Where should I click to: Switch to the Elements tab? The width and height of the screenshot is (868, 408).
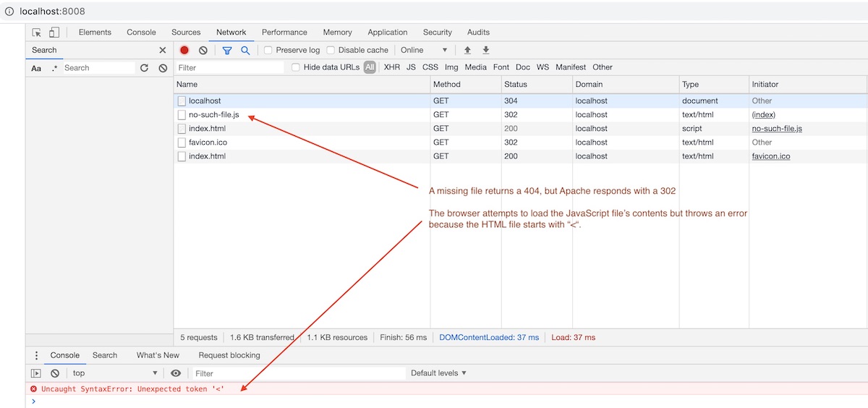[x=95, y=33]
